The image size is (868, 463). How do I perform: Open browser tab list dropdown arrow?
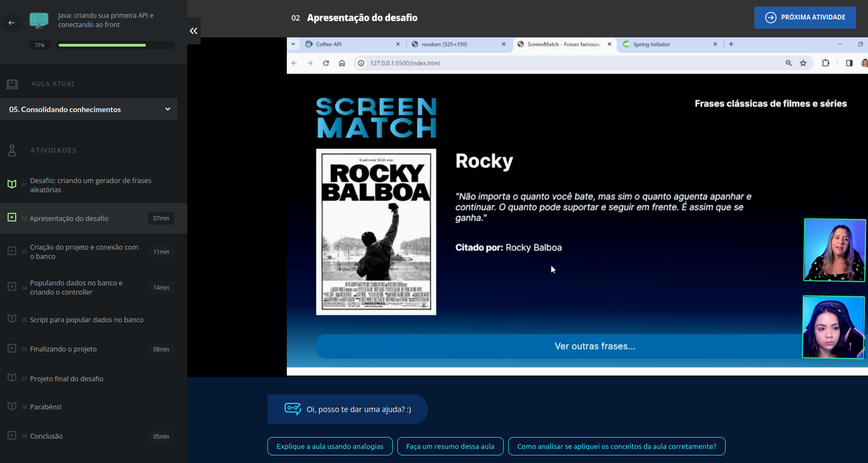click(x=293, y=44)
